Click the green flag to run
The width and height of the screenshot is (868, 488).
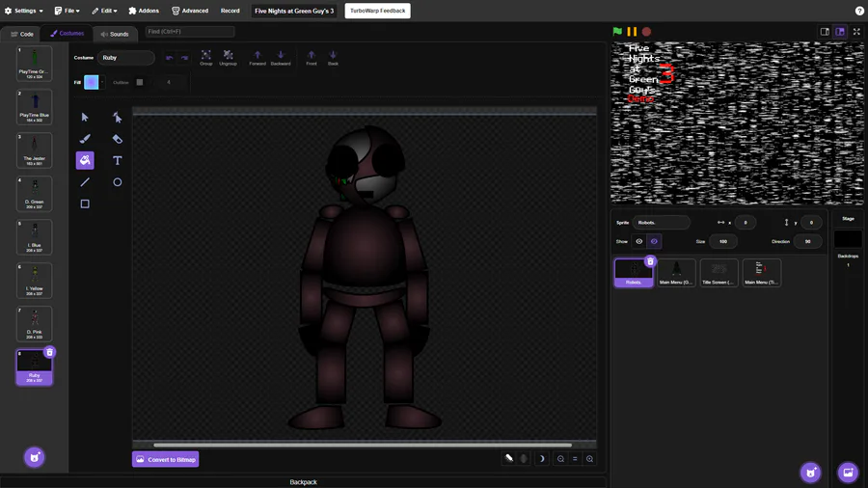(x=617, y=32)
